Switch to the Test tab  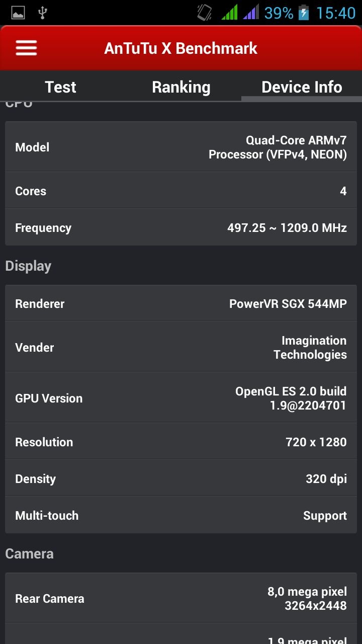(x=60, y=87)
